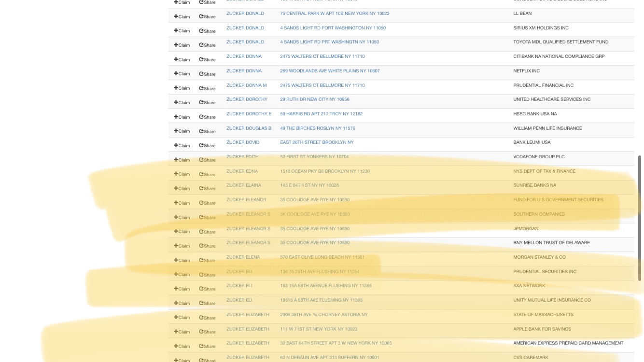Open ZUCKER DONALD link in LL Bean row

[x=245, y=14]
